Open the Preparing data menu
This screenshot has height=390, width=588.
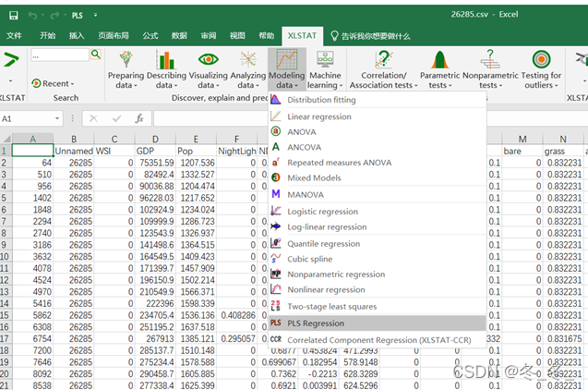126,69
